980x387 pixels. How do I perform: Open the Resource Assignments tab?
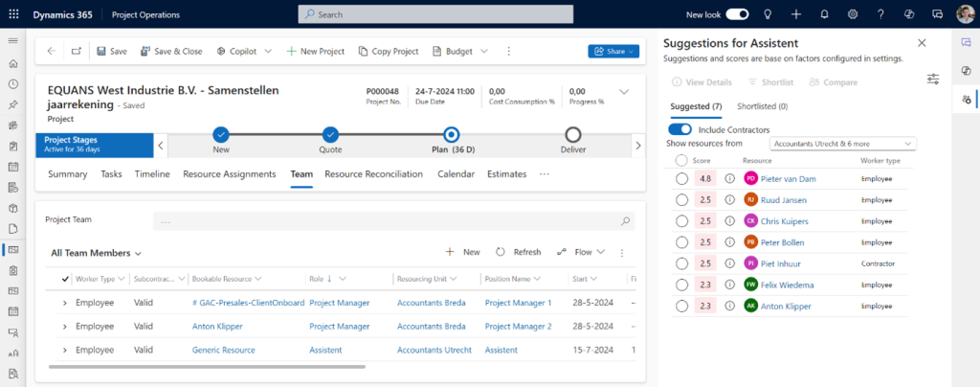coord(230,174)
